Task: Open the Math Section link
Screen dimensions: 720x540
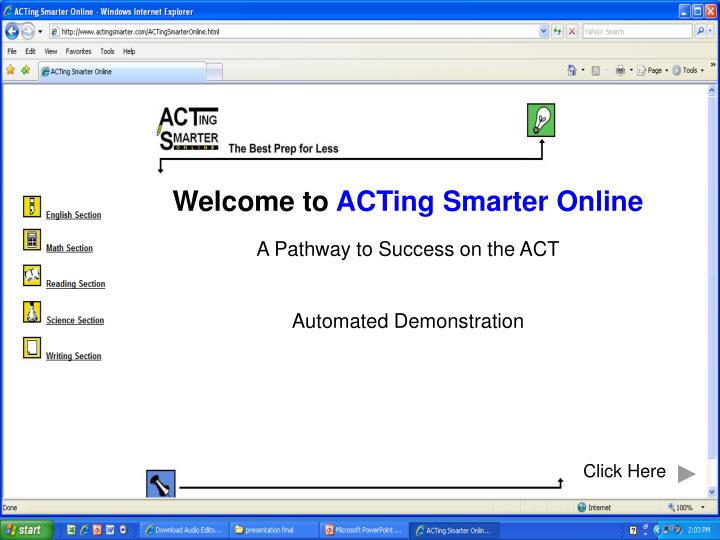Action: tap(69, 248)
